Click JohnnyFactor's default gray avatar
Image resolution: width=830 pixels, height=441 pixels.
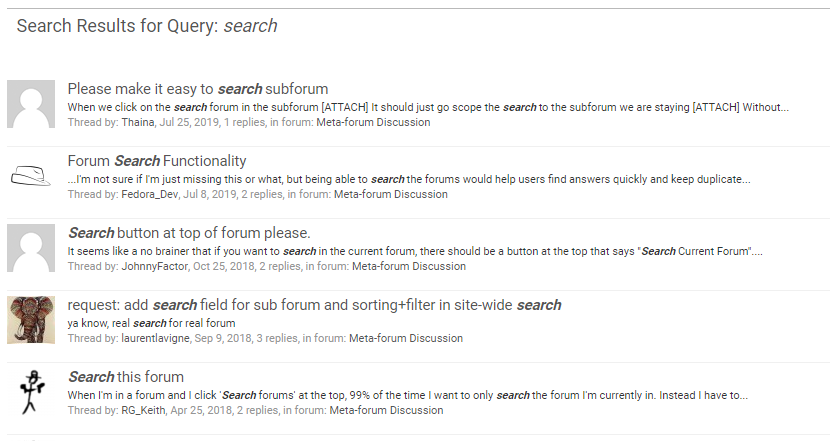coord(31,248)
